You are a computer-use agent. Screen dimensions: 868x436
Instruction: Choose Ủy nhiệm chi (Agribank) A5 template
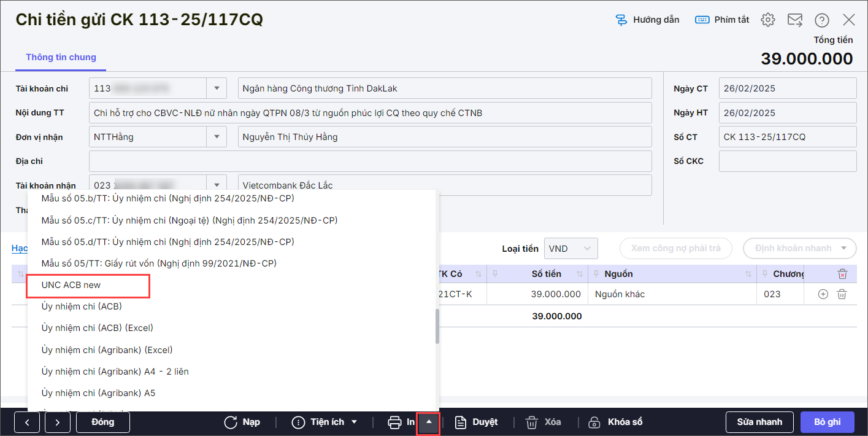click(98, 393)
